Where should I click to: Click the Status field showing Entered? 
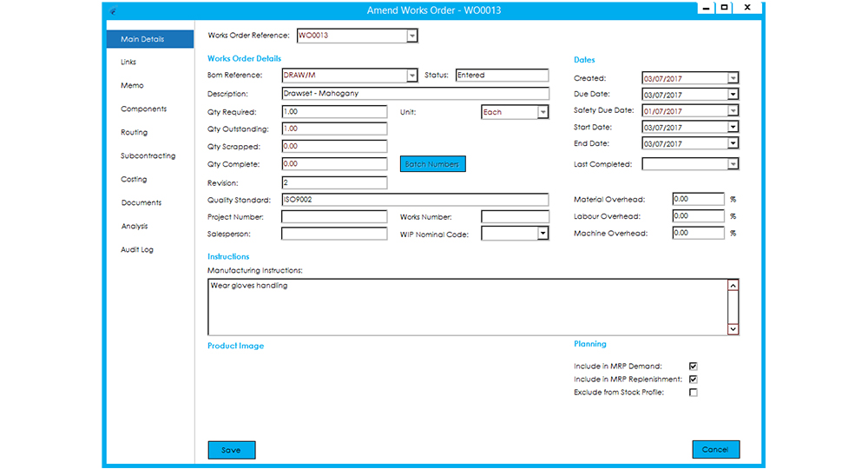point(502,76)
